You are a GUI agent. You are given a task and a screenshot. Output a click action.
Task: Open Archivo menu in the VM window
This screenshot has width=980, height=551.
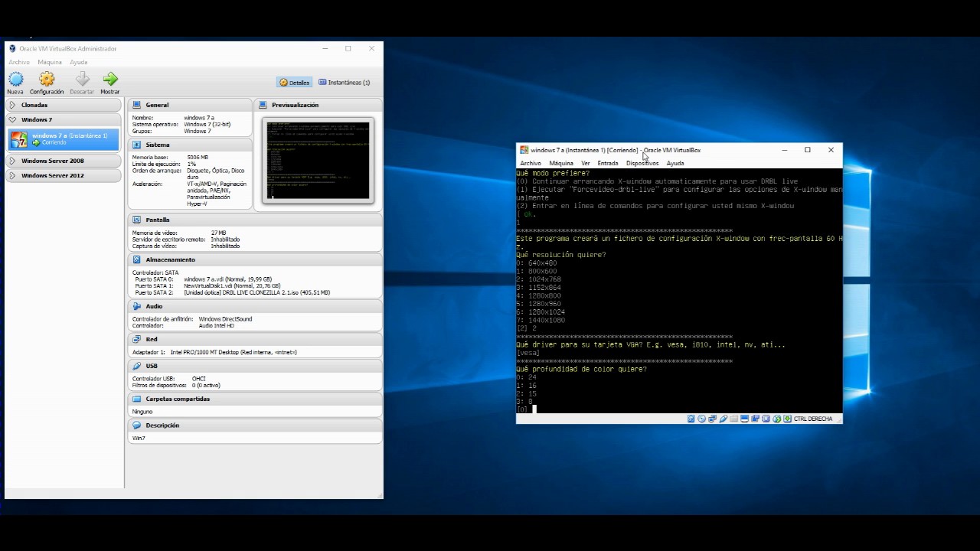(531, 163)
